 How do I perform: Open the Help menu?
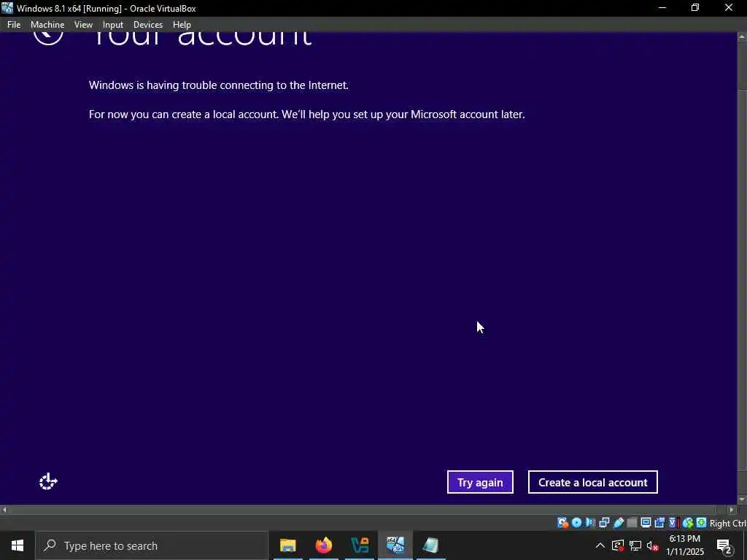[182, 25]
